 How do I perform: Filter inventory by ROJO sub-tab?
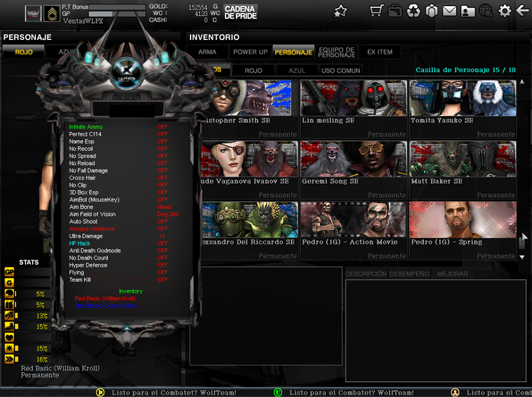253,70
